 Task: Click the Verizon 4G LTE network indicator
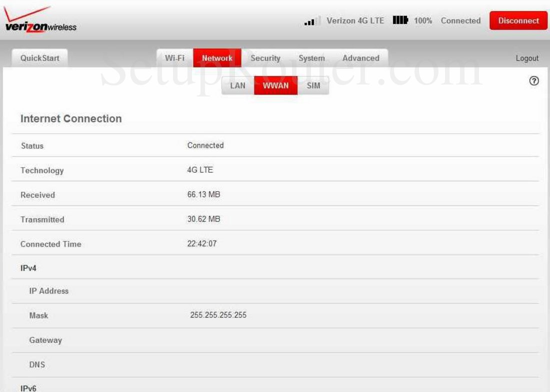[355, 20]
